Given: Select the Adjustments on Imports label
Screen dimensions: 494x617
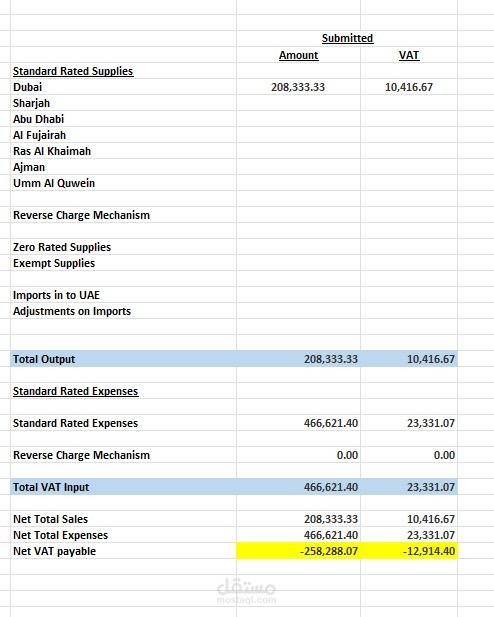Looking at the screenshot, I should coord(72,311).
